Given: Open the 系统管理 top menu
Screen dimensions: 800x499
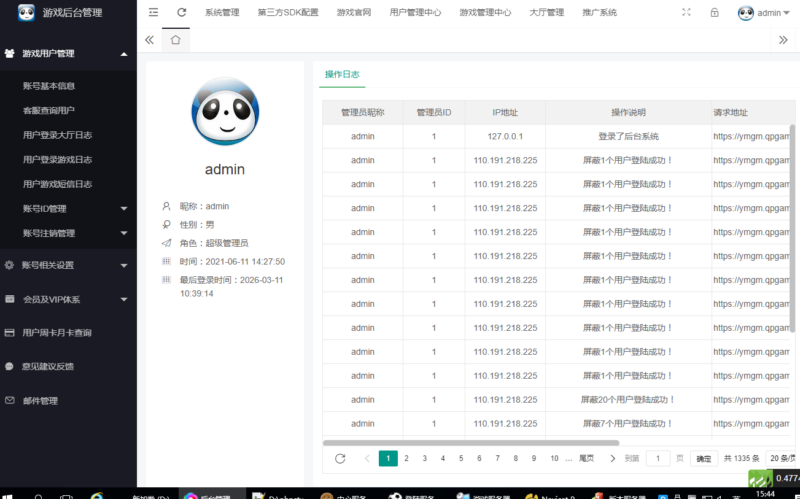Looking at the screenshot, I should point(222,12).
